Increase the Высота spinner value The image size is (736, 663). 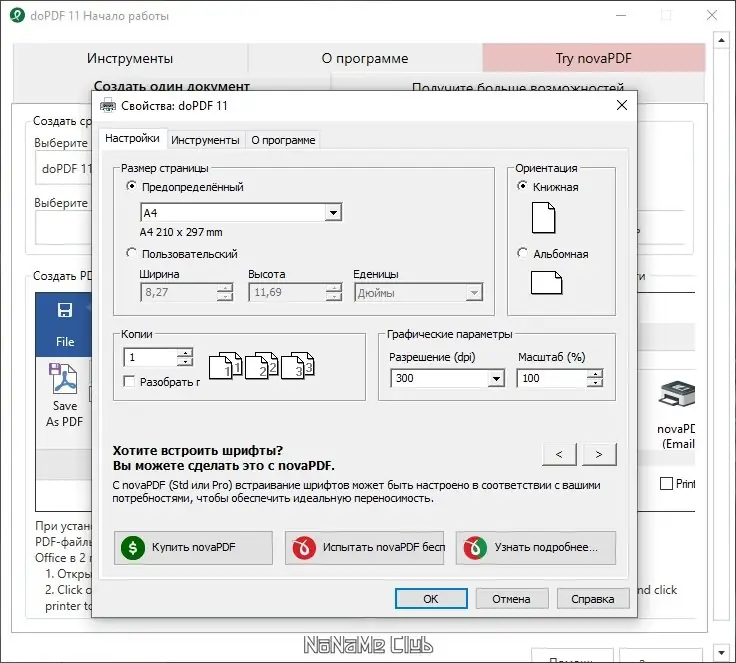334,288
